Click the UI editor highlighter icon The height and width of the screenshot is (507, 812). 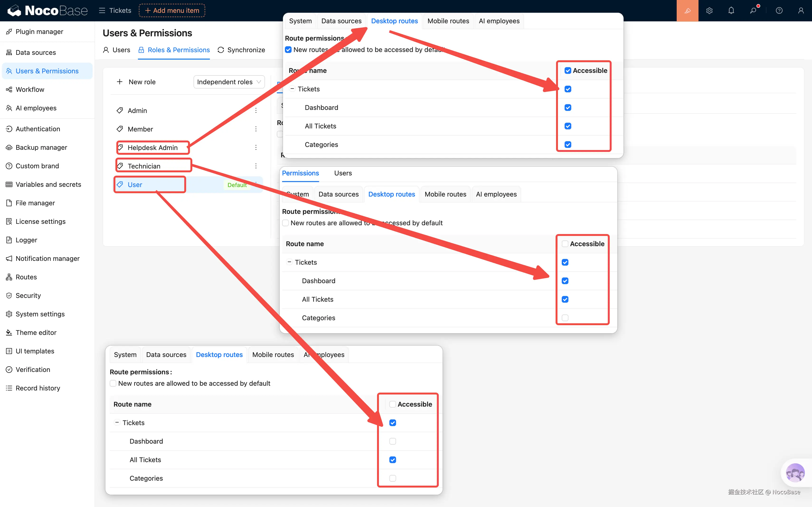687,11
